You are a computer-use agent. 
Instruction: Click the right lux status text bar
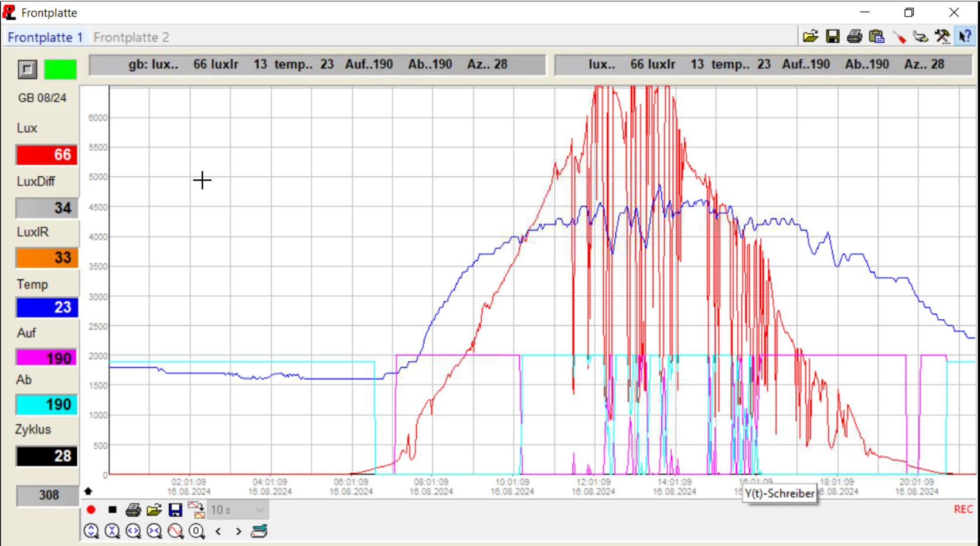pos(764,64)
